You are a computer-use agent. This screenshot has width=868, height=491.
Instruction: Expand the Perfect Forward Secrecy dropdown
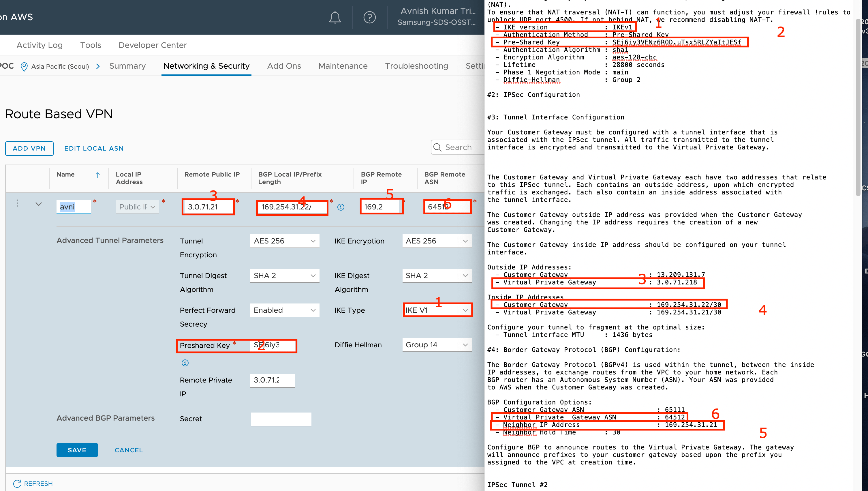tap(285, 310)
